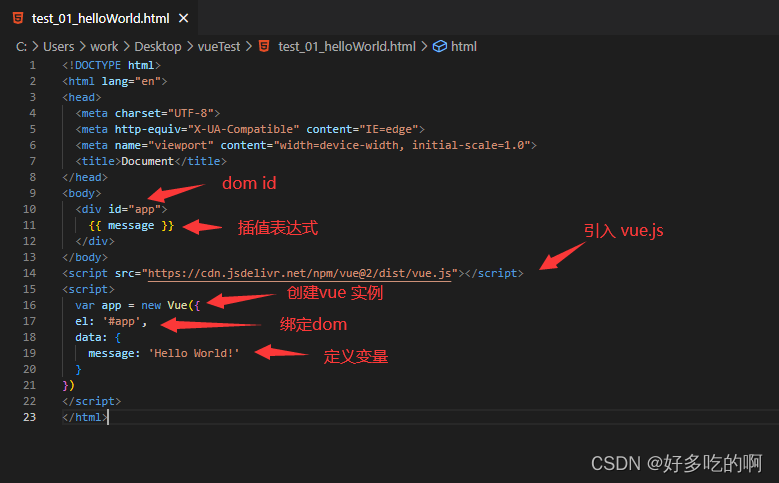Click the closing </div> tag

pos(95,242)
